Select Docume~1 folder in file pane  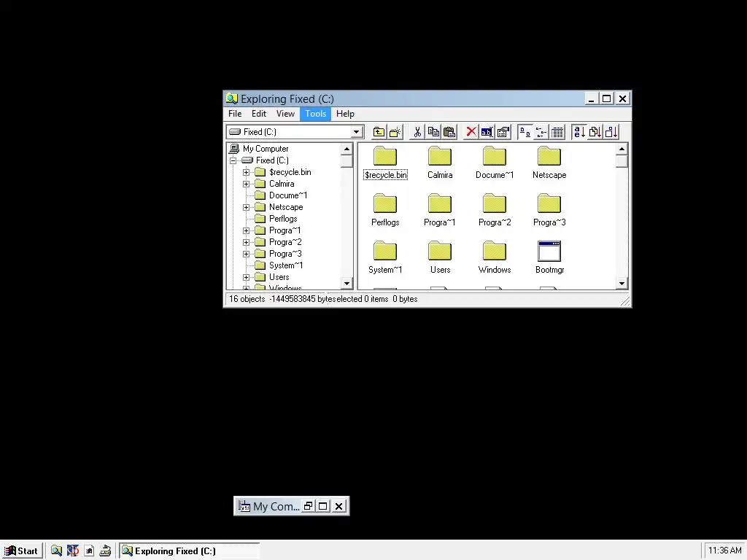coord(495,163)
